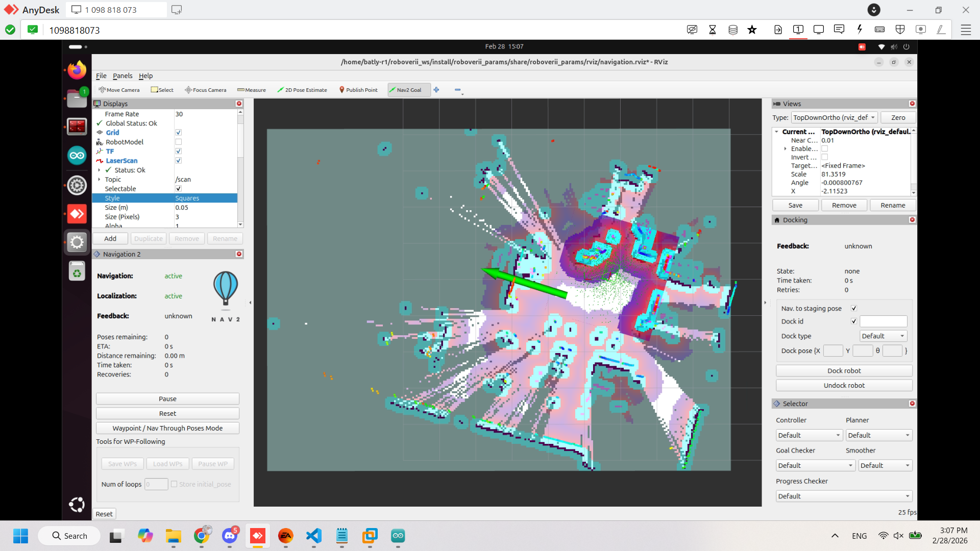Disable the LaserScan display checkbox
Image resolution: width=980 pixels, height=551 pixels.
point(179,161)
